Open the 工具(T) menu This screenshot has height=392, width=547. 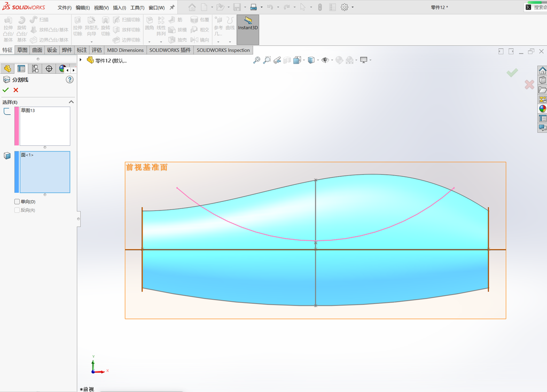(137, 7)
